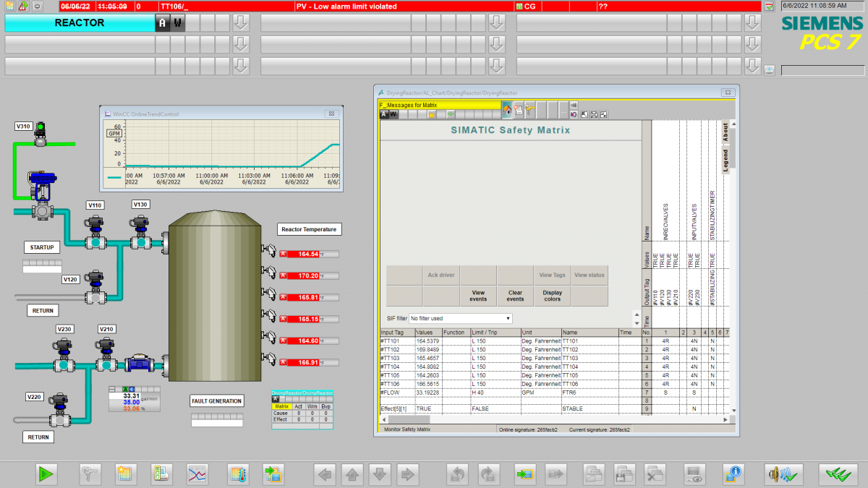Click the down arrow navigation icon
This screenshot has height=488, width=868.
click(380, 474)
